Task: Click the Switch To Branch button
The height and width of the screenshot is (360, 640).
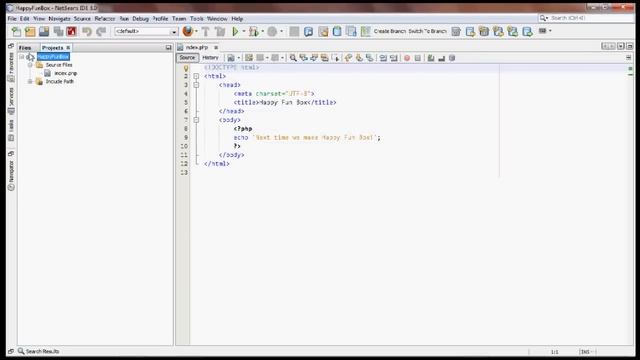Action: coord(427,31)
